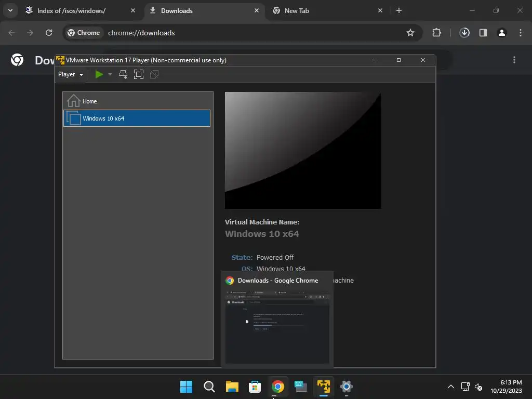Viewport: 532px width, 399px height.
Task: Open Chrome downloads bubble icon
Action: point(464,33)
